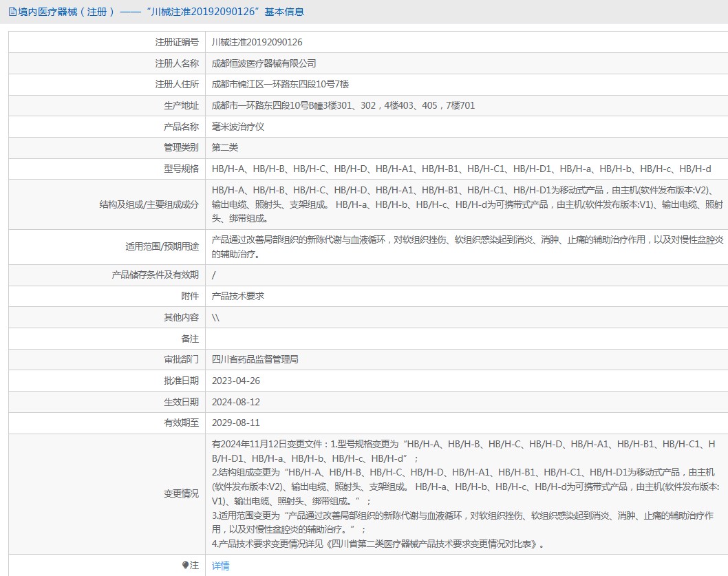
Task: Select change item 2 beginning 结构组成变更为
Action: coord(466,487)
